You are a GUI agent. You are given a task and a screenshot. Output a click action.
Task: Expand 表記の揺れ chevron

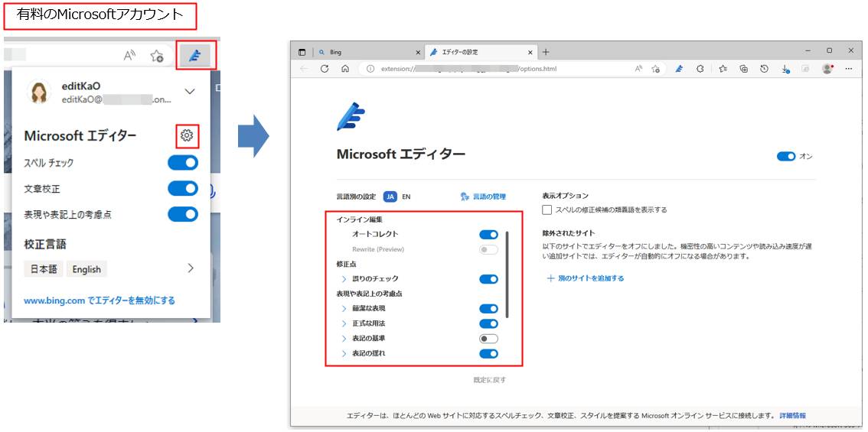344,353
